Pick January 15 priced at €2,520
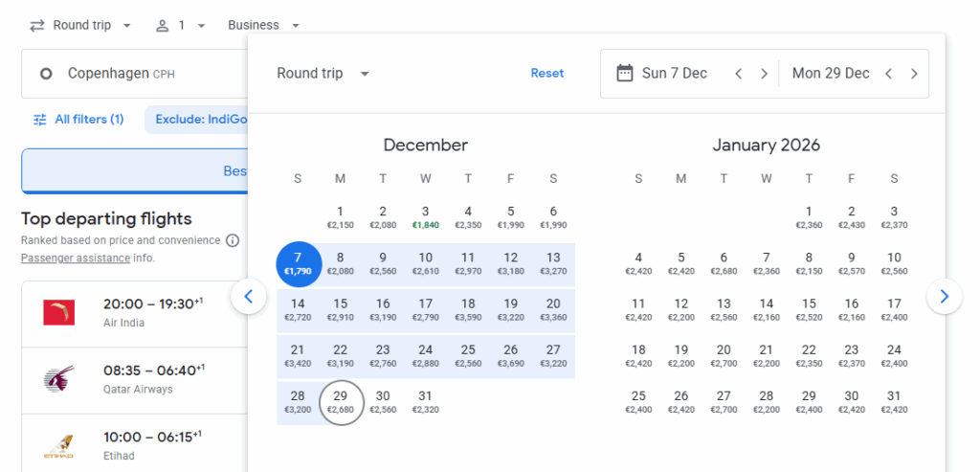This screenshot has width=980, height=472. click(809, 310)
